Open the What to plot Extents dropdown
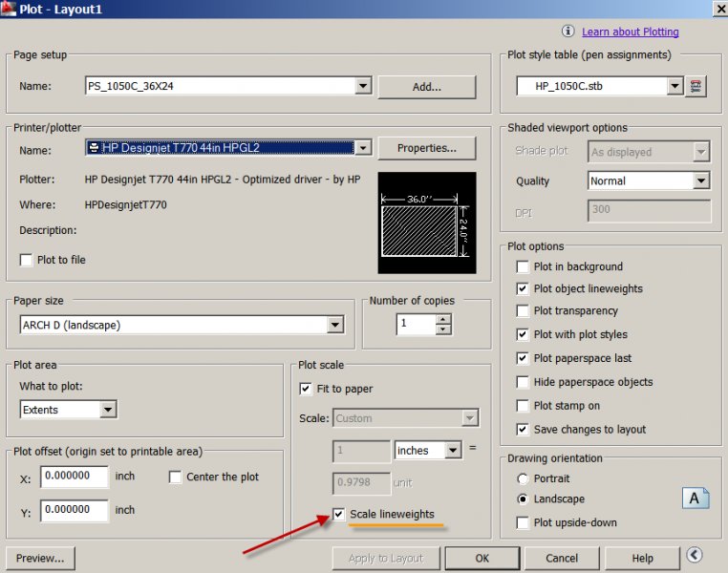Image resolution: width=728 pixels, height=573 pixels. click(x=108, y=410)
